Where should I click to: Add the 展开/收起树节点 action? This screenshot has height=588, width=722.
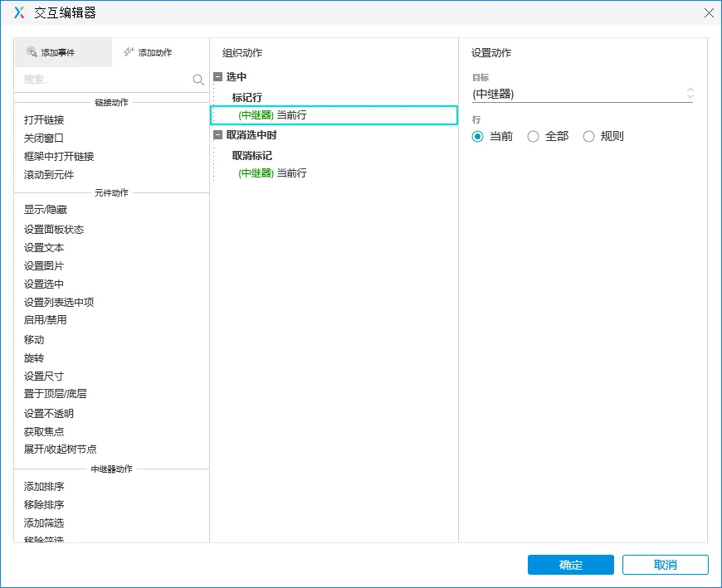(61, 449)
